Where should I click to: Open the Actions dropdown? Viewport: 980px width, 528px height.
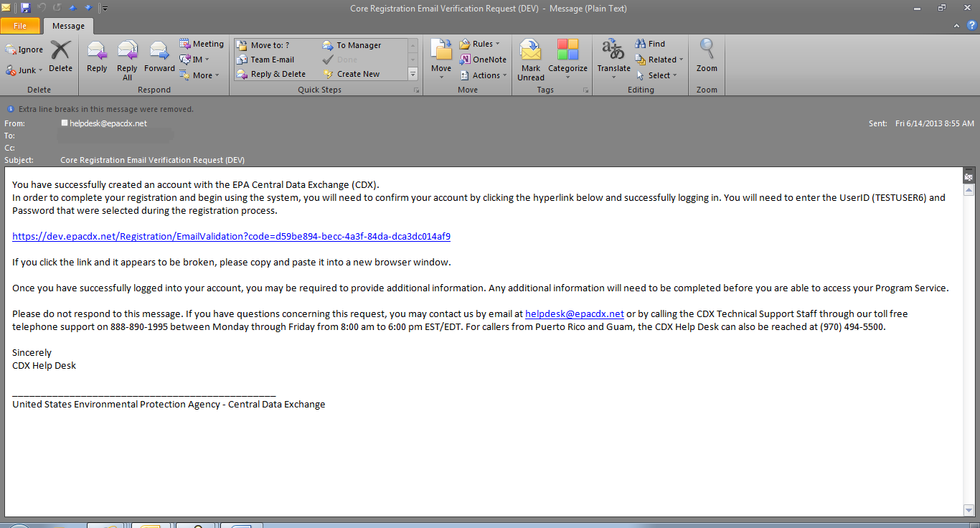click(484, 75)
